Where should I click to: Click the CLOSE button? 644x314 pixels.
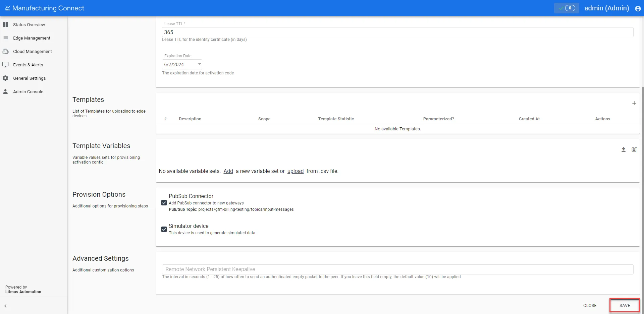coord(590,306)
